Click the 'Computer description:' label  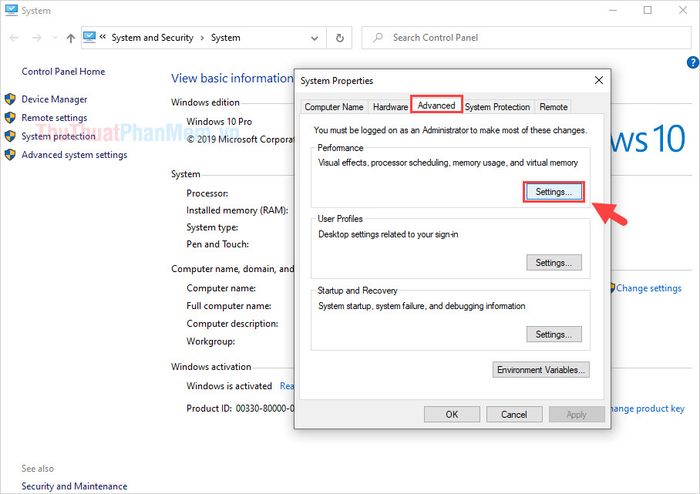232,324
